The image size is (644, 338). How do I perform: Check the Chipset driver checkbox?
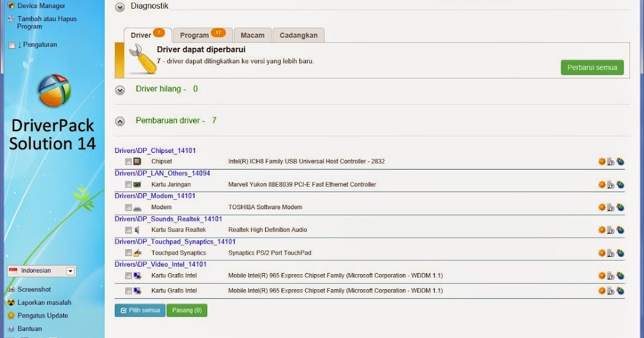point(128,161)
